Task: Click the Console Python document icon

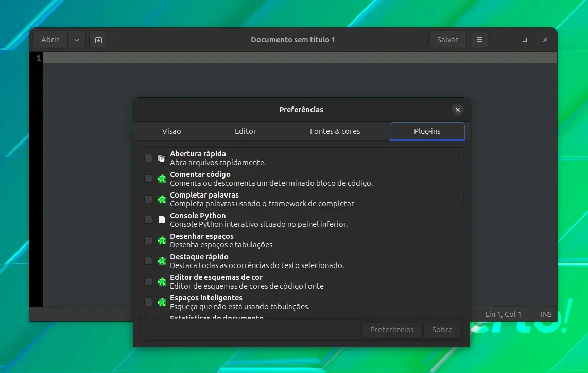Action: pos(162,220)
